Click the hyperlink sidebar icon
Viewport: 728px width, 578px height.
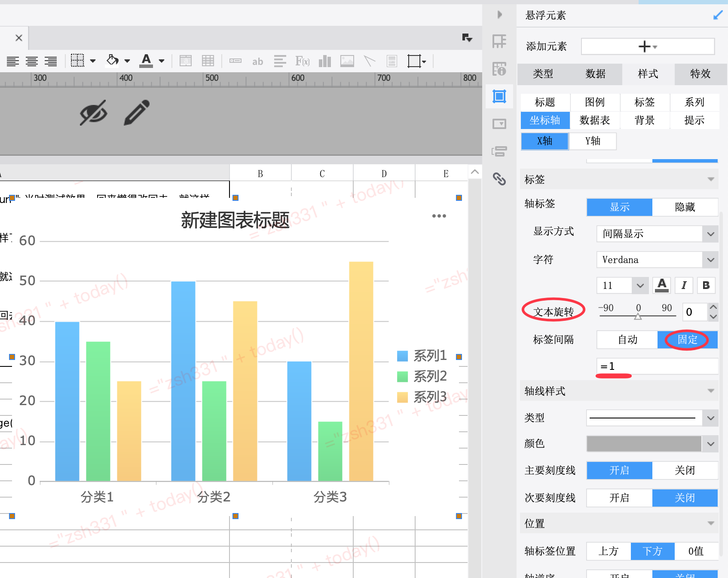click(499, 179)
